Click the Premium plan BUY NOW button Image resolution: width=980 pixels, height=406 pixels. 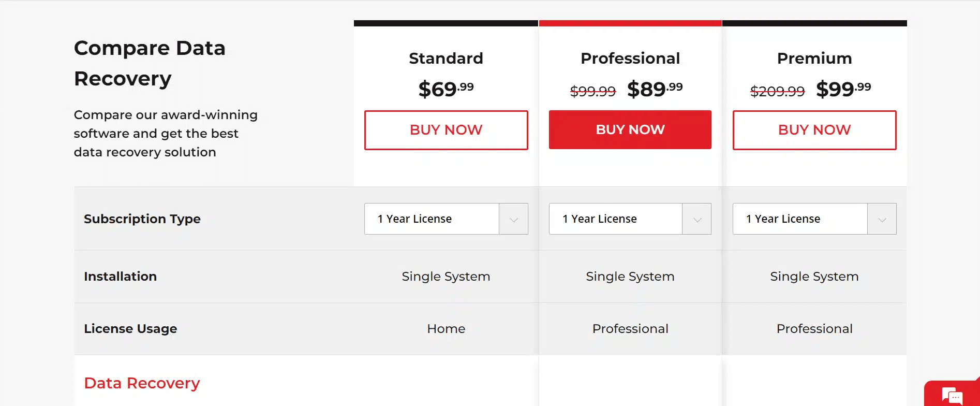point(814,130)
